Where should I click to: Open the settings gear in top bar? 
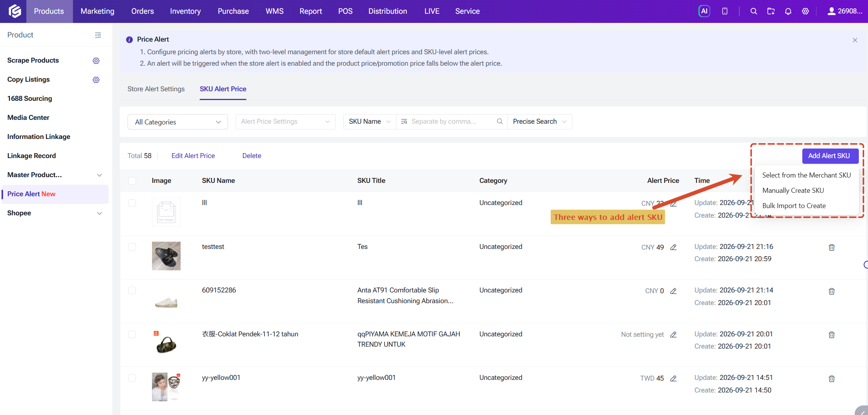[x=805, y=11]
